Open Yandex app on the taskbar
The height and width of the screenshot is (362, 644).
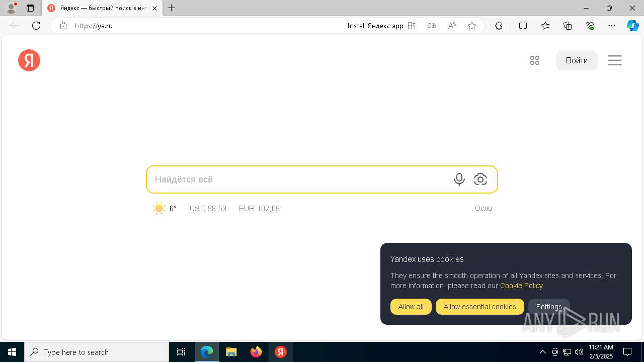point(281,352)
